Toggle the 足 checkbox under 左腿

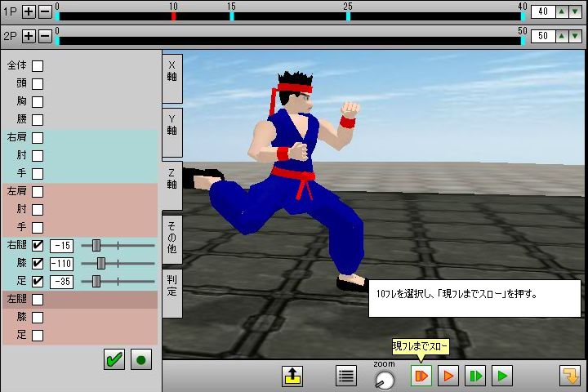[38, 336]
